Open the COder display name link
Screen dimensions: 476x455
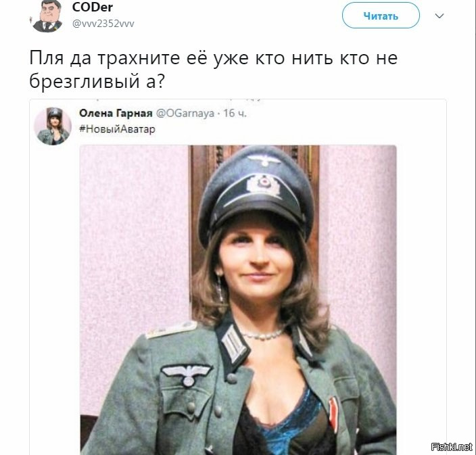point(92,7)
